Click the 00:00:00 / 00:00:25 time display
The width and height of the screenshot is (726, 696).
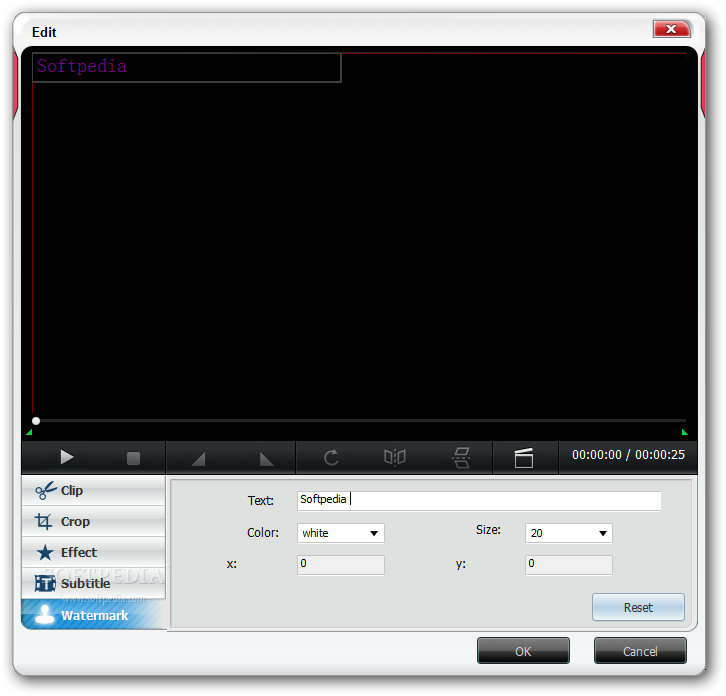tap(628, 455)
